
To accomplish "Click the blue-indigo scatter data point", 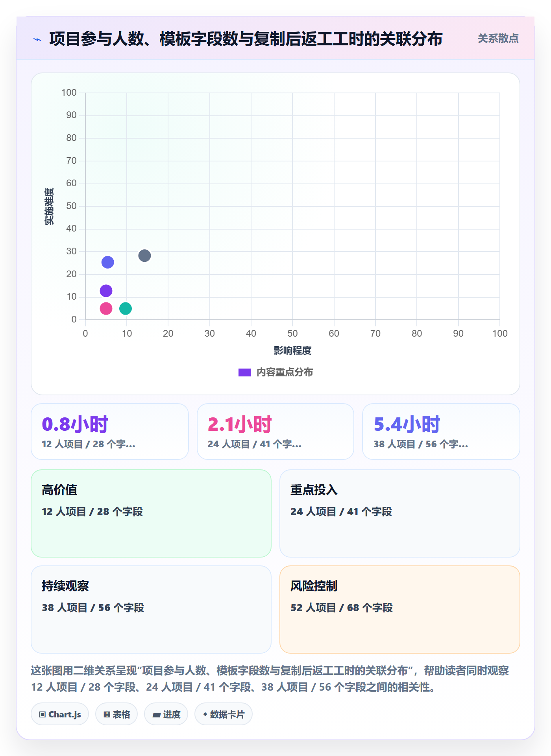I will pyautogui.click(x=107, y=262).
